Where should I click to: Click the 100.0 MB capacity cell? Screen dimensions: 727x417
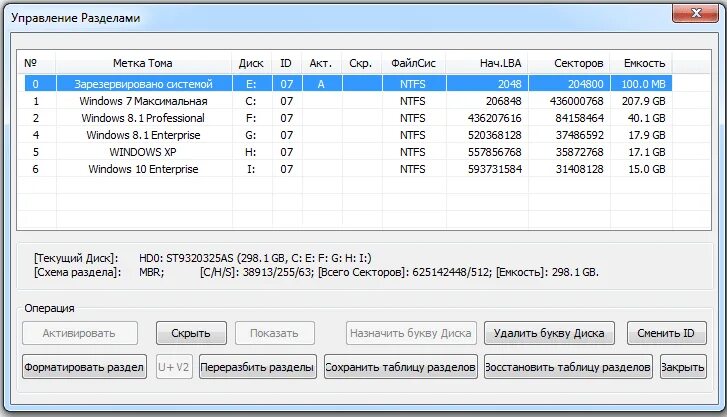point(643,84)
